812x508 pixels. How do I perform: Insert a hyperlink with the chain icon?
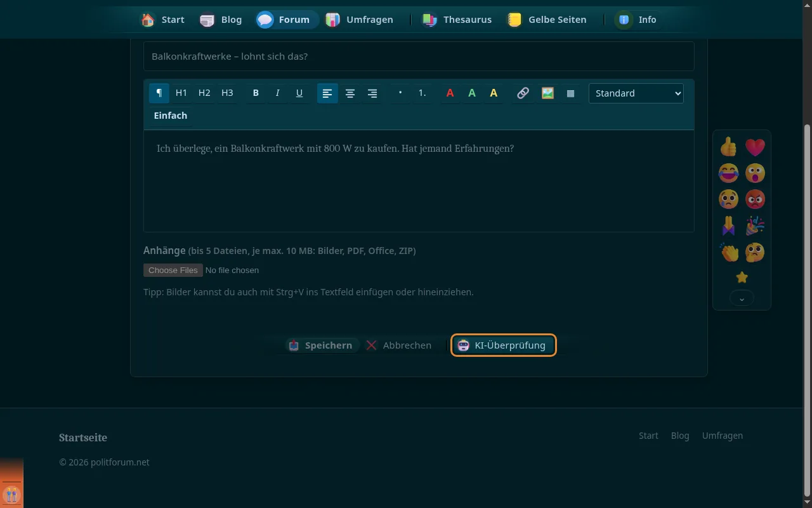pyautogui.click(x=523, y=93)
